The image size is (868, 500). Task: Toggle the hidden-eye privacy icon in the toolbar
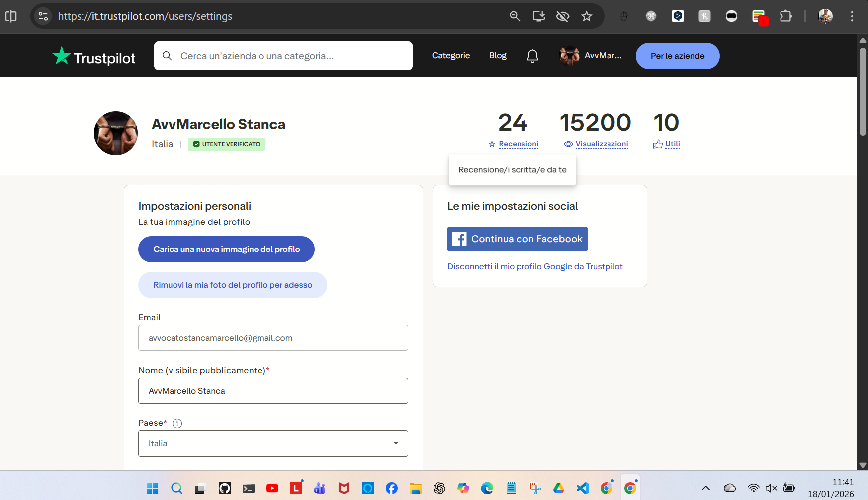pyautogui.click(x=562, y=16)
